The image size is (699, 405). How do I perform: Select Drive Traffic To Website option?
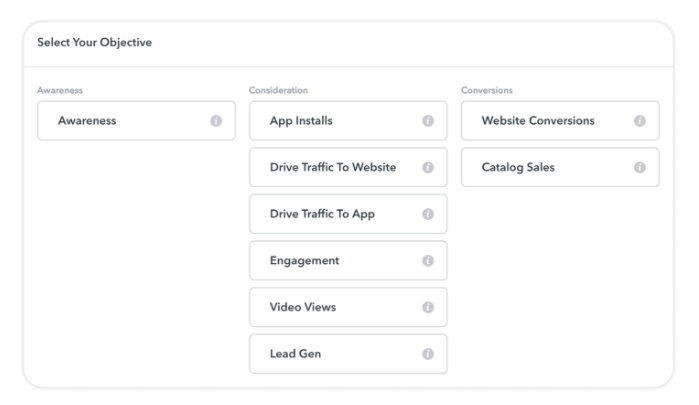click(348, 167)
